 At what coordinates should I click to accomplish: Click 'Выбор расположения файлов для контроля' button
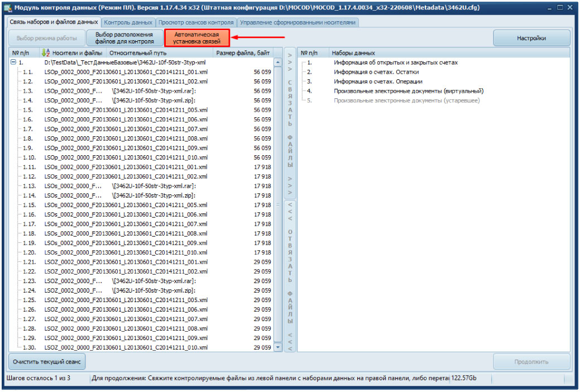(124, 38)
